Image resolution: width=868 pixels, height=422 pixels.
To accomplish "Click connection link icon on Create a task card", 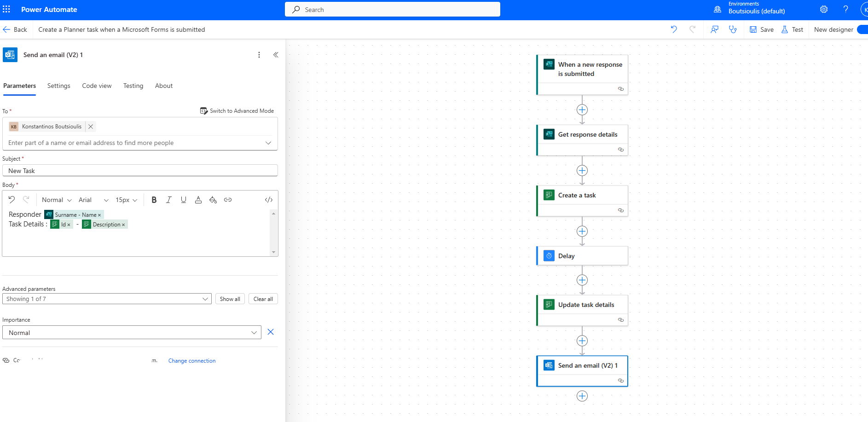I will pos(621,210).
